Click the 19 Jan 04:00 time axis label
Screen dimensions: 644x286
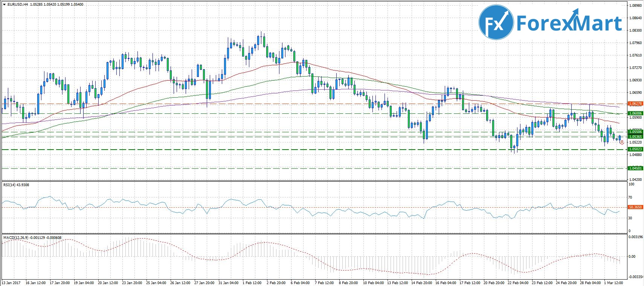tap(84, 283)
